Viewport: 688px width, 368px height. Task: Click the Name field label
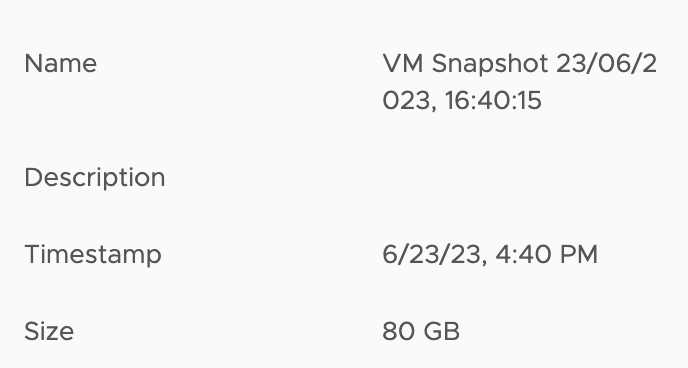click(x=61, y=64)
